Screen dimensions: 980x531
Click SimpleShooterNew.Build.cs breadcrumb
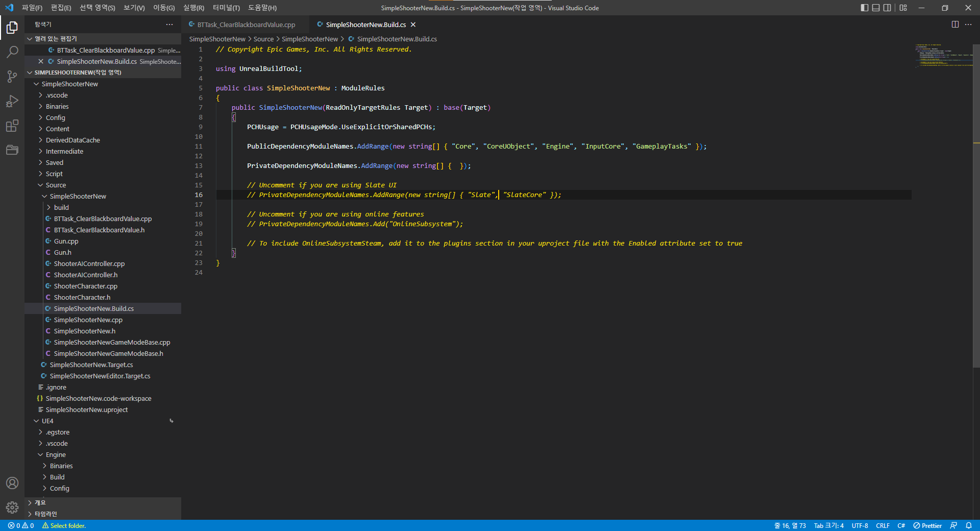click(397, 39)
